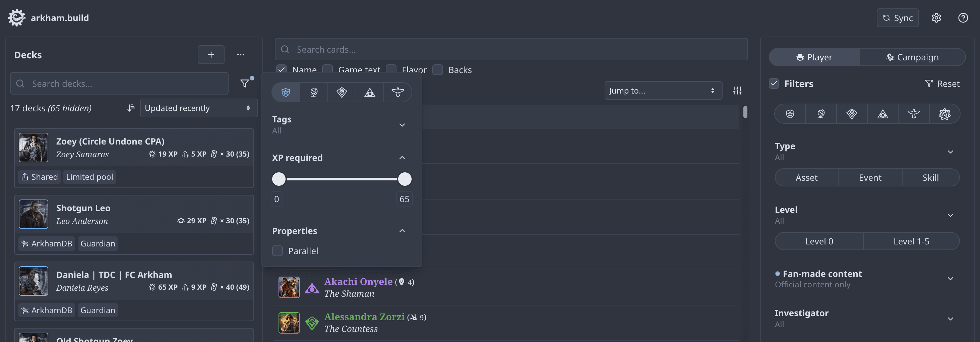Click Neutral faction icon in right filters
Viewport: 980px width, 342px height.
point(944,114)
